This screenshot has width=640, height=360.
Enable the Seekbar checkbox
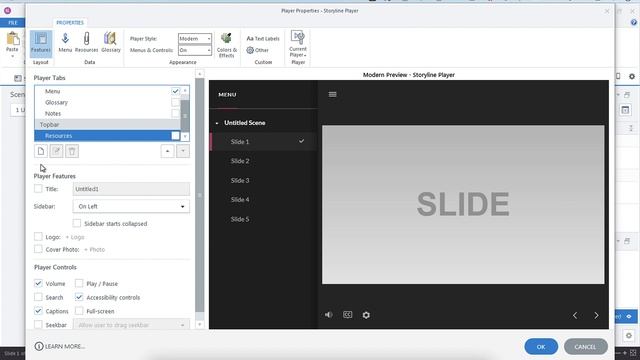[38, 325]
